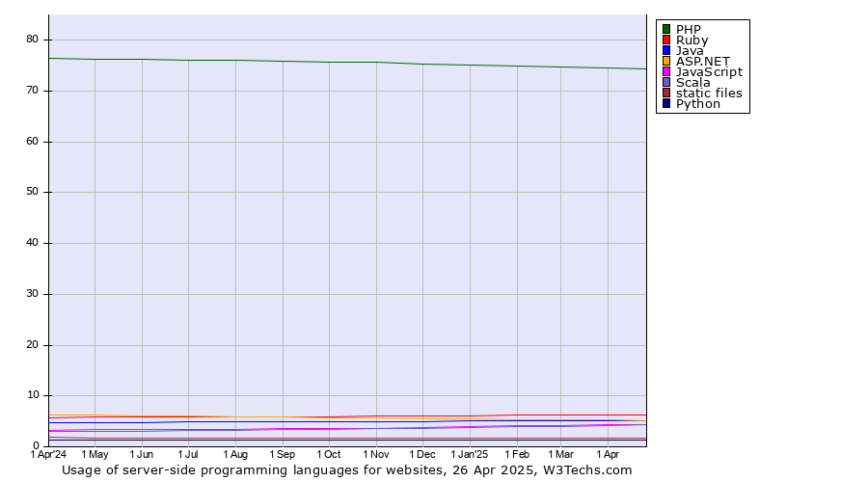Viewport: 868px width, 482px height.
Task: Click the 1 May x-axis label
Action: point(95,454)
